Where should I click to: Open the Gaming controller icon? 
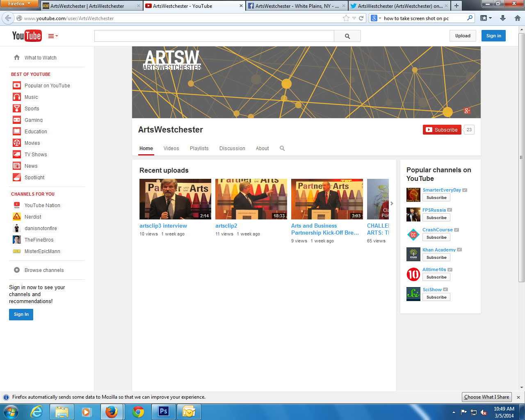17,120
